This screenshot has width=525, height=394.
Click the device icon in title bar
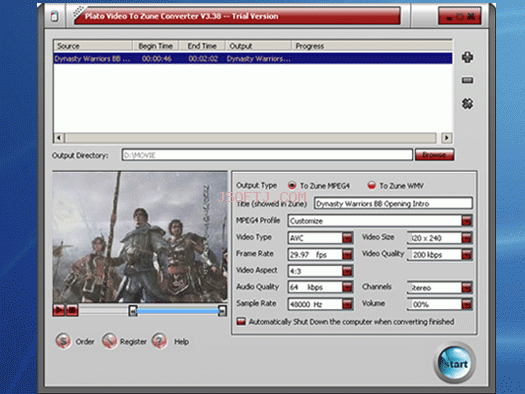(x=55, y=16)
